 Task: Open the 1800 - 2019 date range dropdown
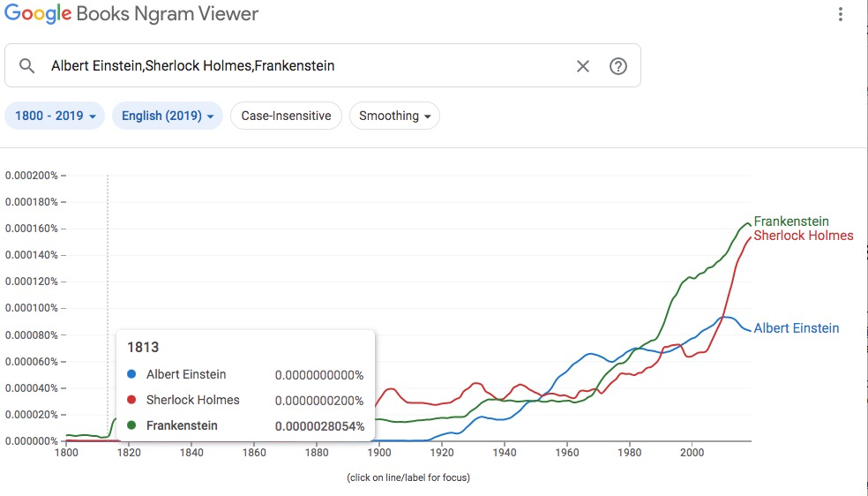click(55, 116)
